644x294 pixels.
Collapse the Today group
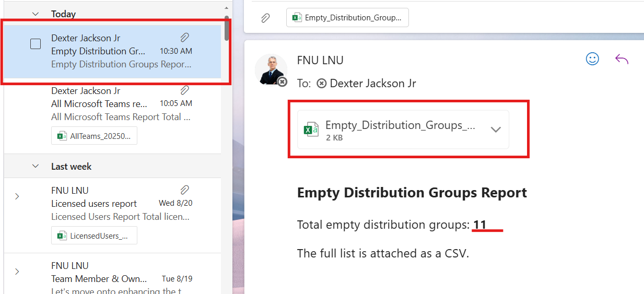coord(36,14)
